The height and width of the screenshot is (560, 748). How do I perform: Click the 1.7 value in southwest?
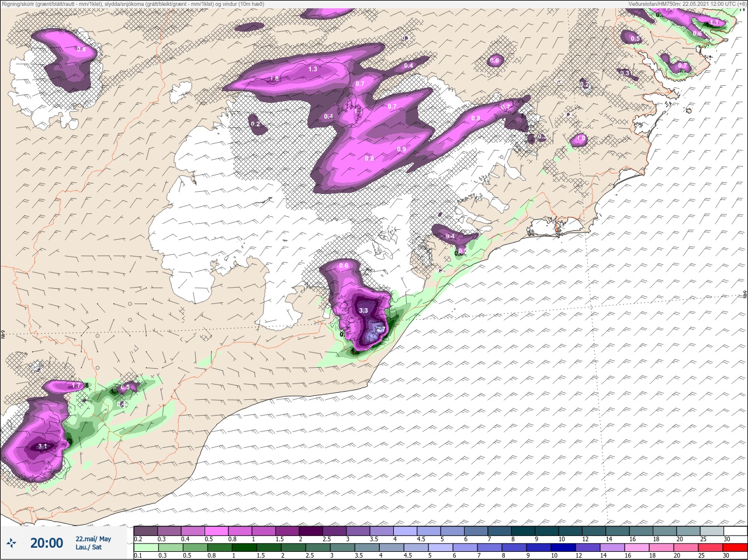coord(76,386)
